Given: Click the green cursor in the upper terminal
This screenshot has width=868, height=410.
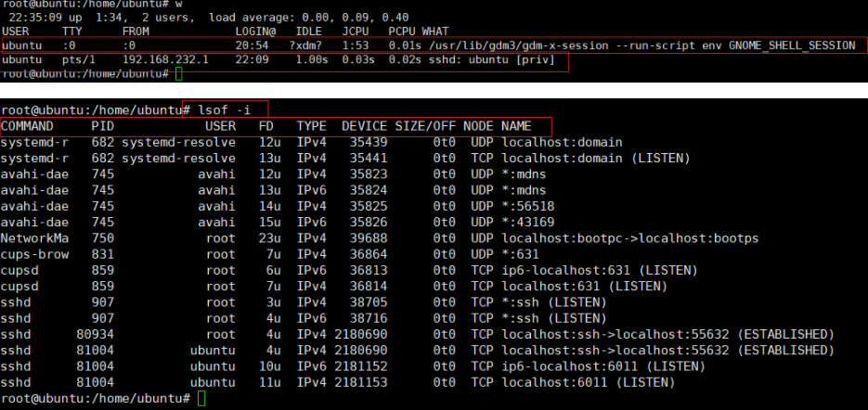Looking at the screenshot, I should (x=178, y=73).
